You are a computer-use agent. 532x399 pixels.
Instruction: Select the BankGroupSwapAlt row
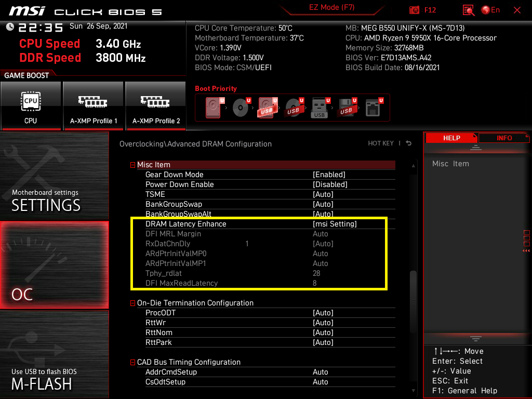(x=270, y=214)
